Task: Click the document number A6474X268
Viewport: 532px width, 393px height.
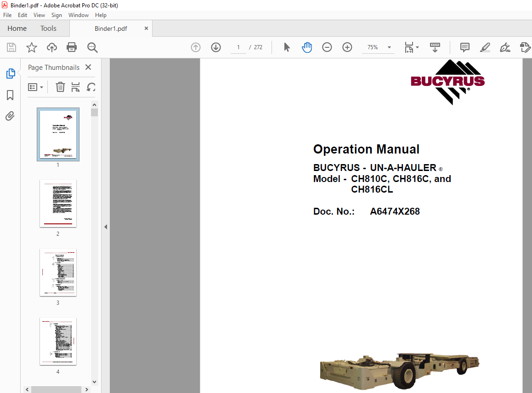Action: (395, 211)
